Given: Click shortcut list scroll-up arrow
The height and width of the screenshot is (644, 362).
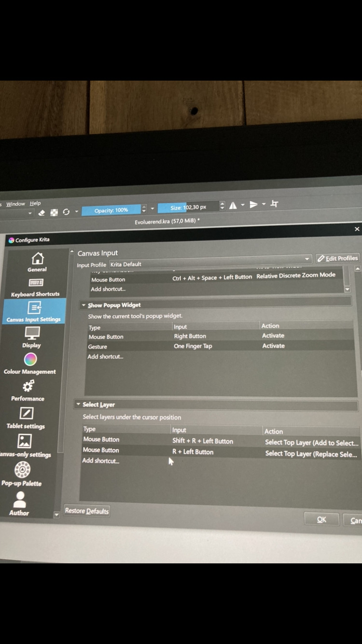Looking at the screenshot, I should pos(357,268).
